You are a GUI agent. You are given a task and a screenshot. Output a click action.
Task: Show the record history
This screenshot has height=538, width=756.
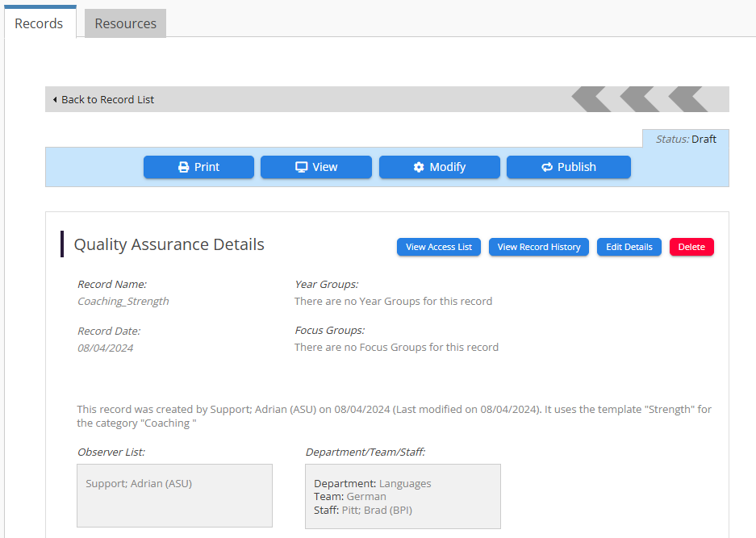click(539, 247)
